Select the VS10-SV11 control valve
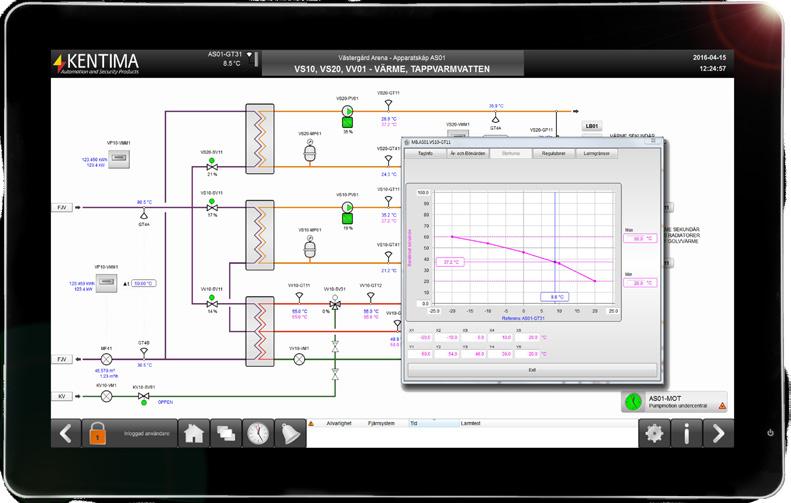 (x=212, y=208)
